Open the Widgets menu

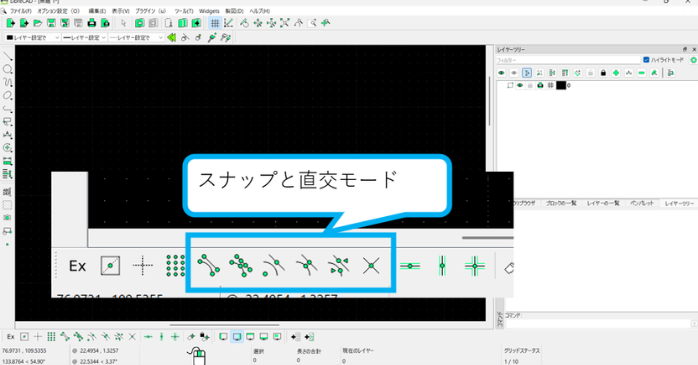(x=209, y=11)
